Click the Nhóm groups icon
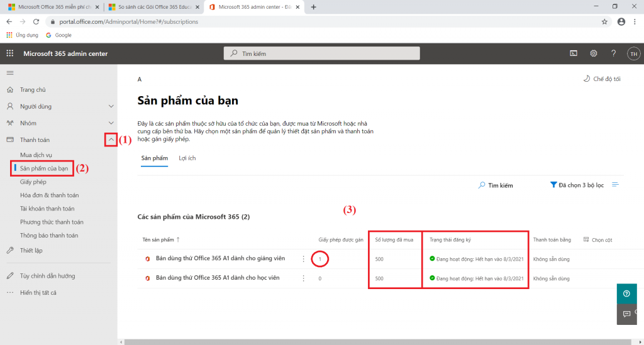This screenshot has width=644, height=345. click(x=10, y=123)
